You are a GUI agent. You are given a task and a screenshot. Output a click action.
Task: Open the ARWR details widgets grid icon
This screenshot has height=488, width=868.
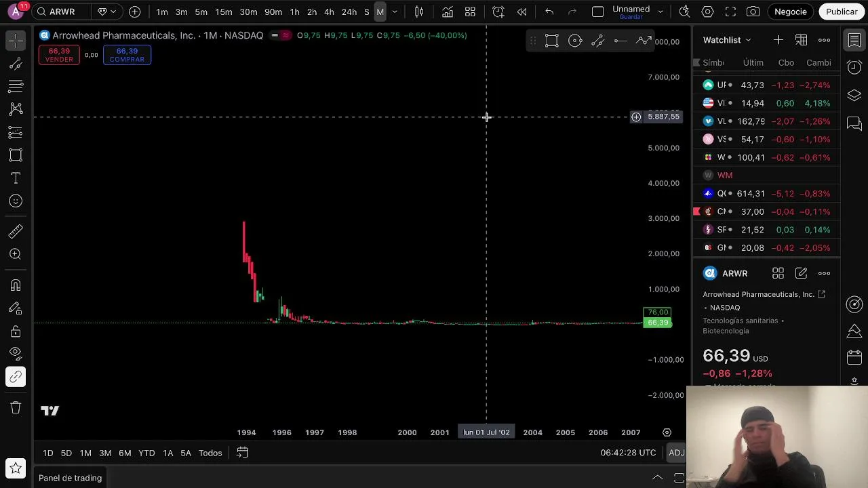778,273
